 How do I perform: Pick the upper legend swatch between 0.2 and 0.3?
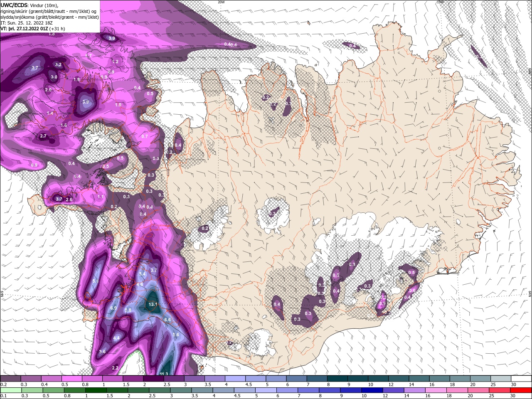[x=10, y=378]
